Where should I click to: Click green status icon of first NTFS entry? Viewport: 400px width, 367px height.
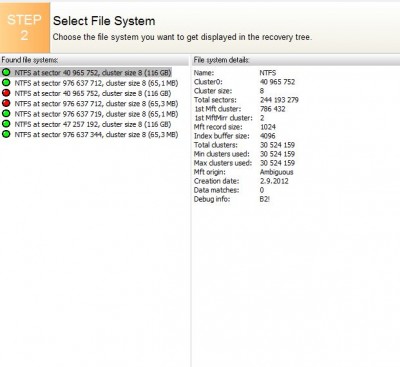tap(6, 72)
